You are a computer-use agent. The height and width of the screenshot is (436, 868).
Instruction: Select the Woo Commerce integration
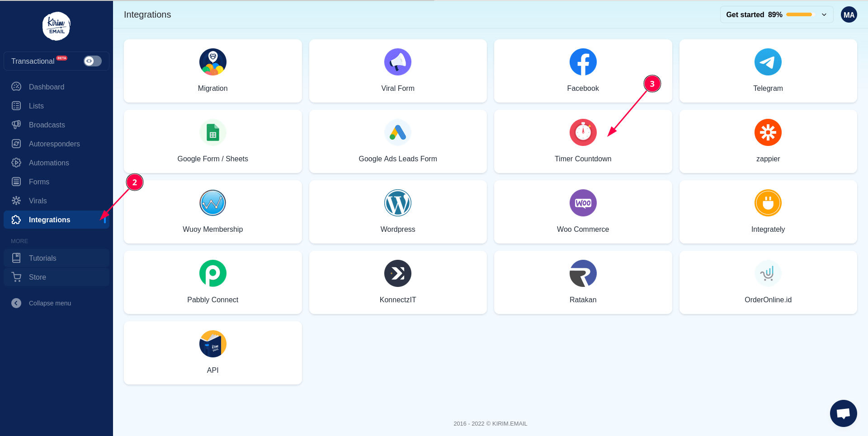tap(583, 212)
